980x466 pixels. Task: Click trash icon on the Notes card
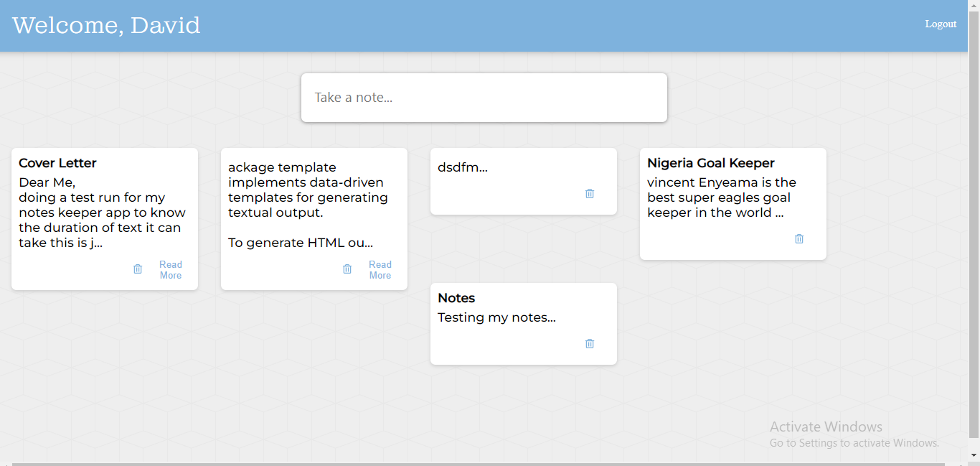(x=590, y=344)
